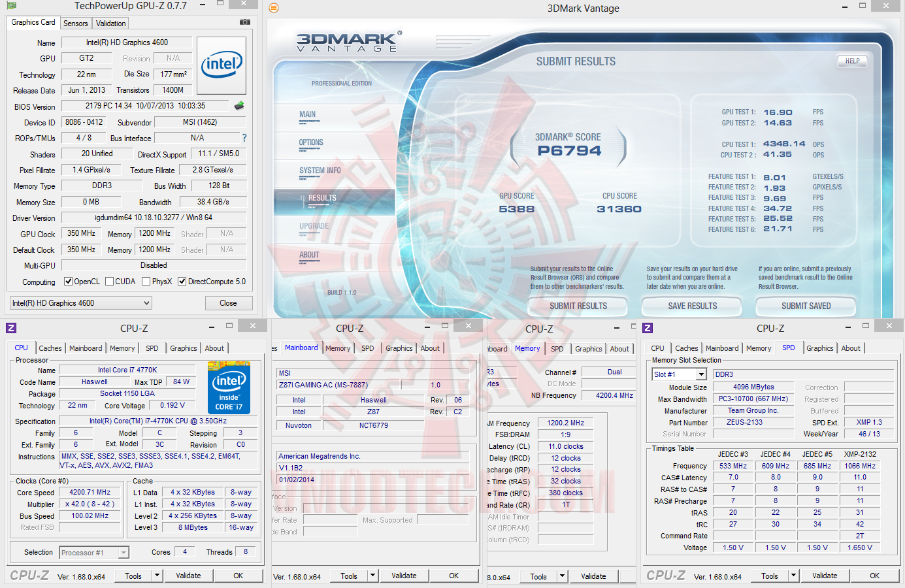Select the Graphics Card tab in GPU-Z

click(33, 22)
